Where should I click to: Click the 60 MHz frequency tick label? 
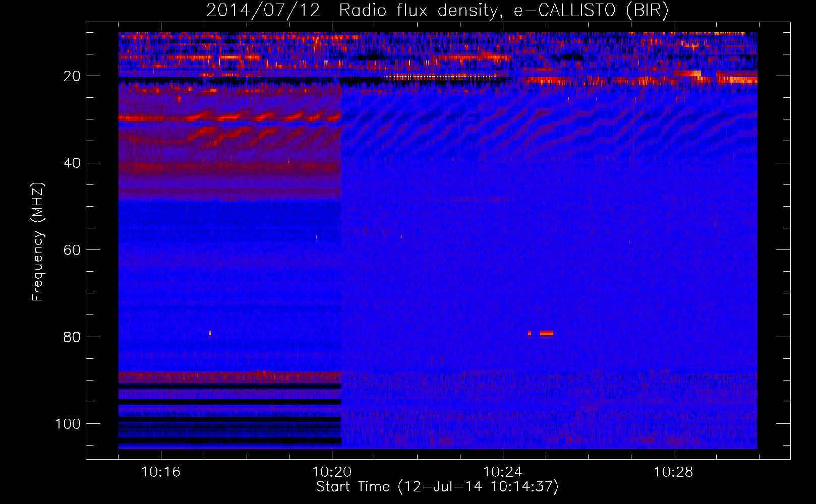72,250
